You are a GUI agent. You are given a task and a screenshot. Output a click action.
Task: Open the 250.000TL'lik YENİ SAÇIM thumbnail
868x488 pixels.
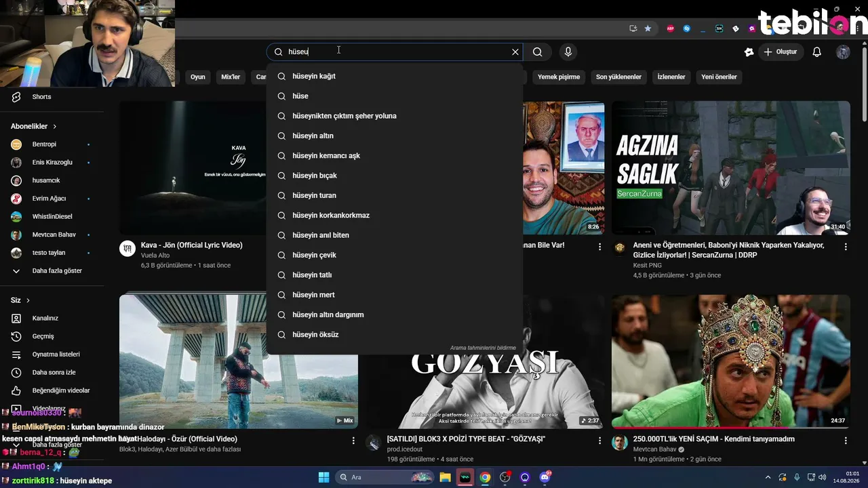731,361
